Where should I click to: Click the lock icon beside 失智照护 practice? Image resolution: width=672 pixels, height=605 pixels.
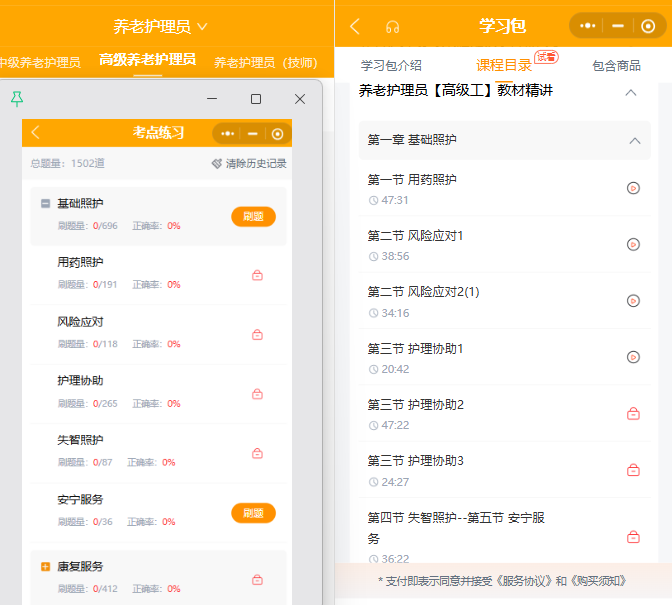(257, 453)
